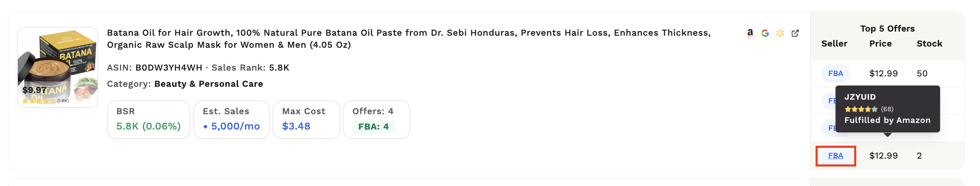
Task: Click the Batana Oil product title
Action: point(409,39)
